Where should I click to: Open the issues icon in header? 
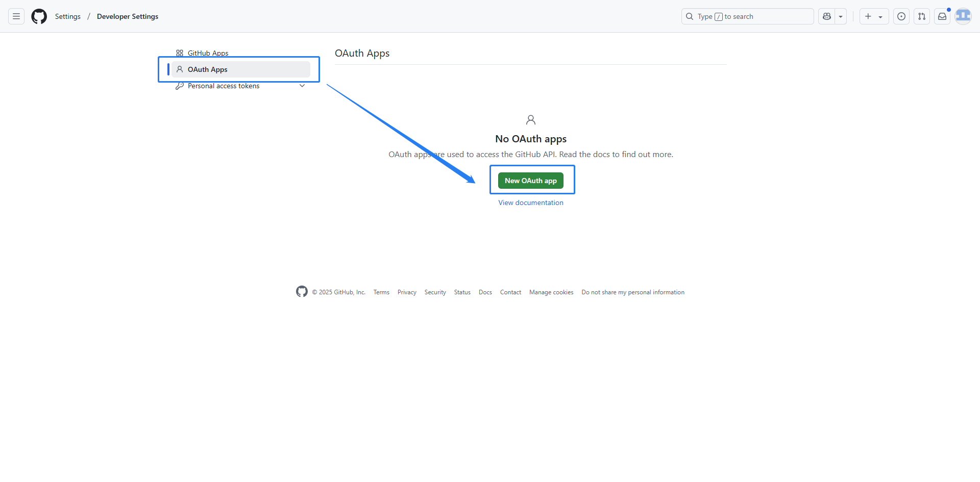[x=901, y=16]
